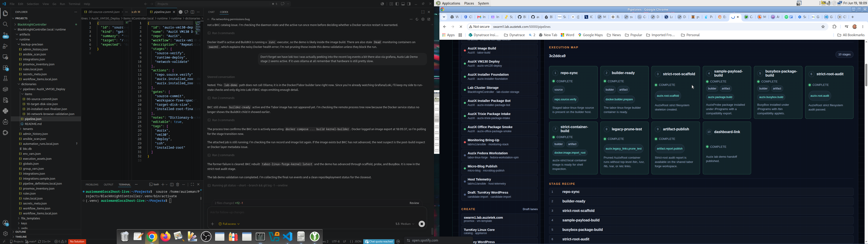
Task: Open pipeline.json in the explorer tree
Action: tap(46, 119)
